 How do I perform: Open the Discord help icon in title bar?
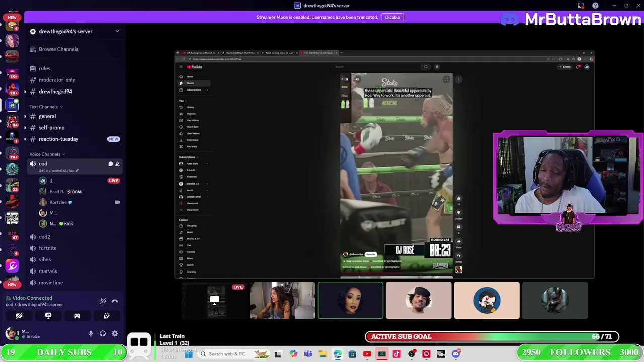(x=595, y=6)
